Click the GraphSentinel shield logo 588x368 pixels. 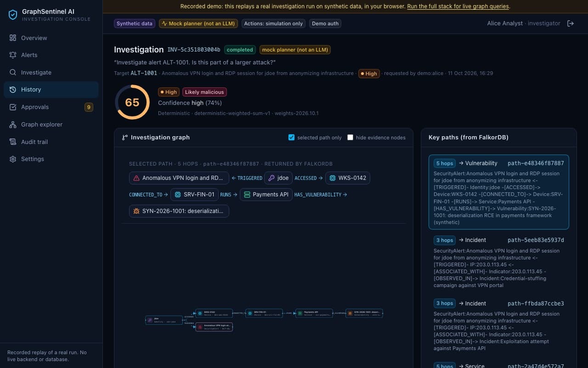click(x=13, y=15)
